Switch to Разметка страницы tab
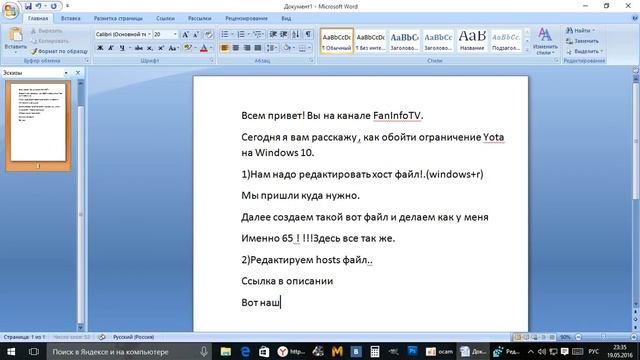This screenshot has width=640, height=360. click(118, 18)
